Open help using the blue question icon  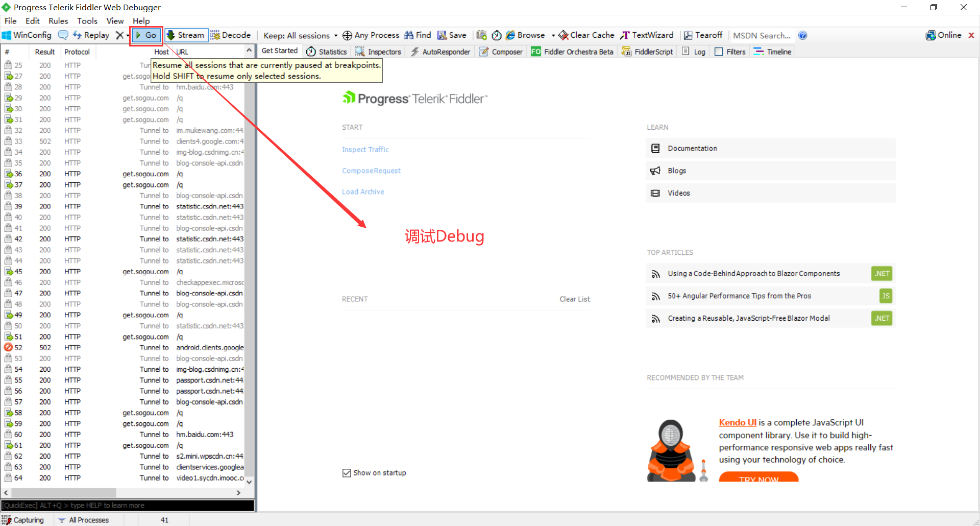click(803, 35)
